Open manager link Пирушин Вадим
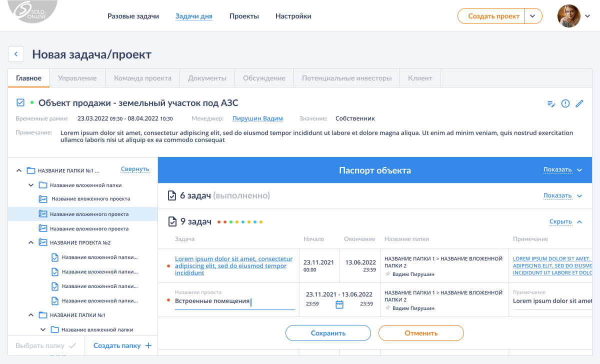Screen dimensions: 600x364 (257, 118)
